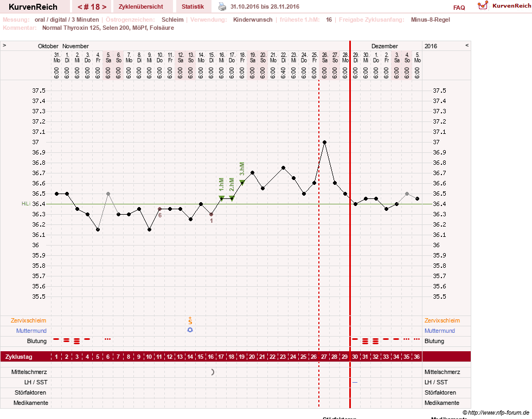Click the nfp-forum.de copyright link
532x419 pixels.
[496, 412]
